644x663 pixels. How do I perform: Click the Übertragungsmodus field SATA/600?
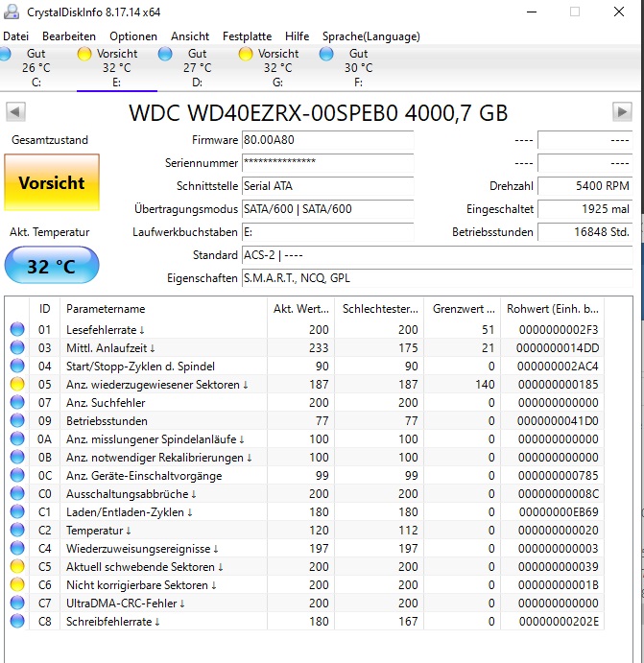[327, 209]
